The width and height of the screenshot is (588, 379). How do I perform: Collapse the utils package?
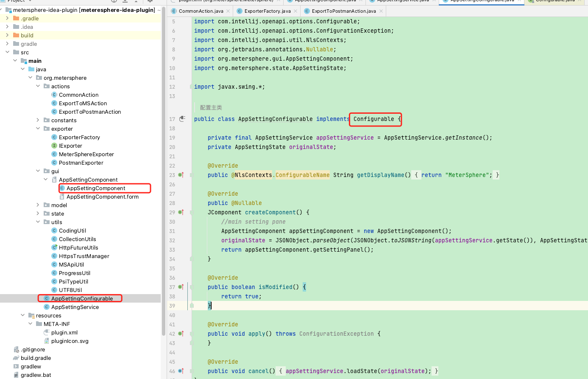(38, 222)
